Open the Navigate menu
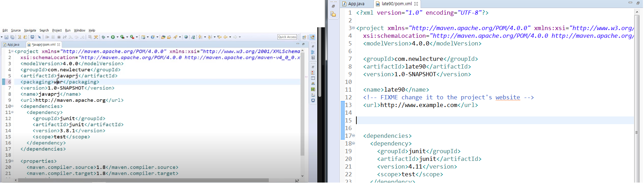Viewport: 644px width, 185px height. tap(30, 30)
